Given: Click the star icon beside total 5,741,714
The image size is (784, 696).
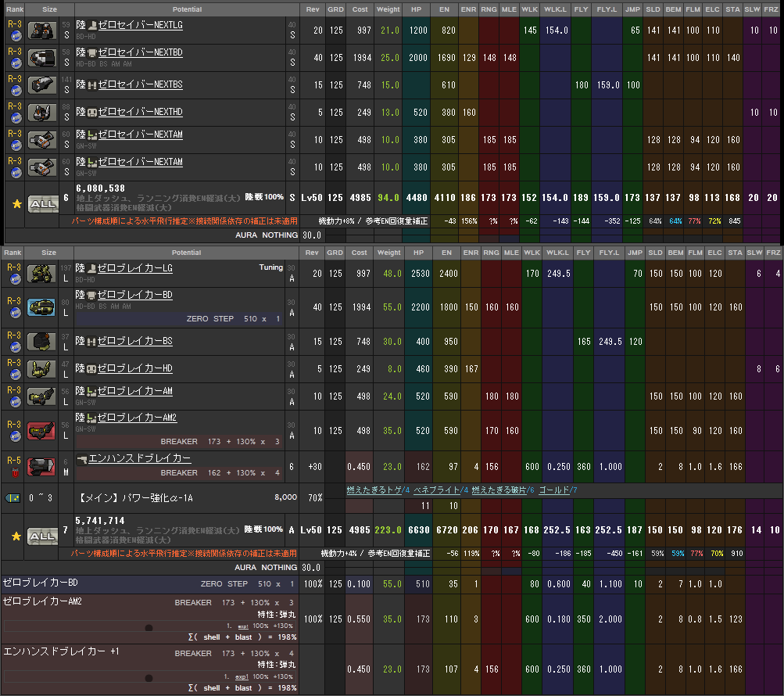Looking at the screenshot, I should point(16,536).
